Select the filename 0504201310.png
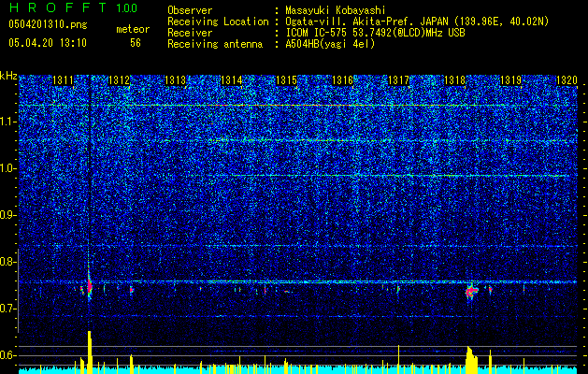 point(48,25)
